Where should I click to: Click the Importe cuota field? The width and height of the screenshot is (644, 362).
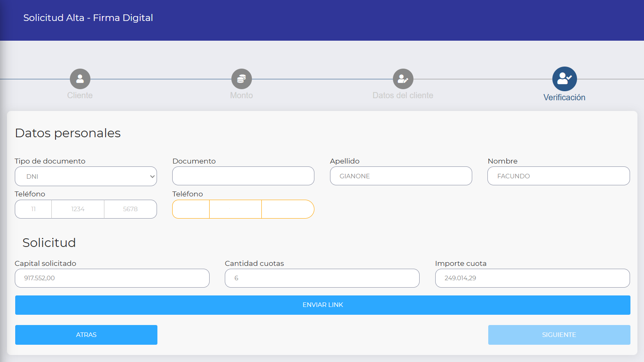coord(532,278)
